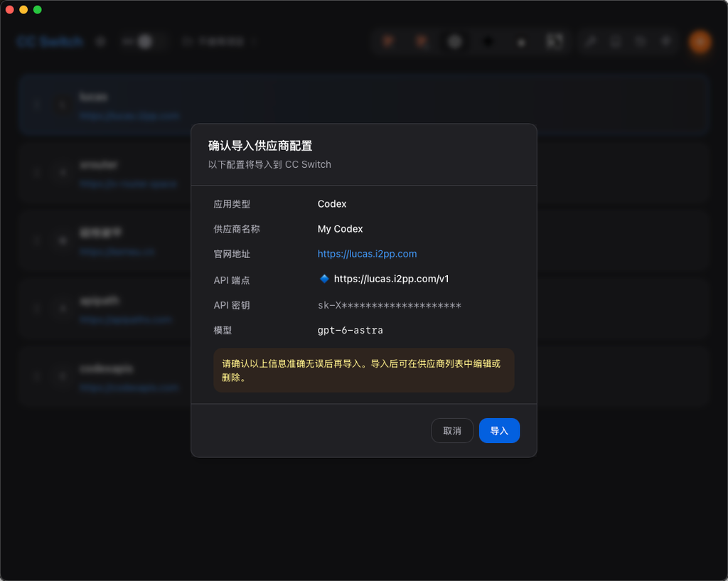Click the app type value Codex
This screenshot has height=581, width=728.
(331, 204)
